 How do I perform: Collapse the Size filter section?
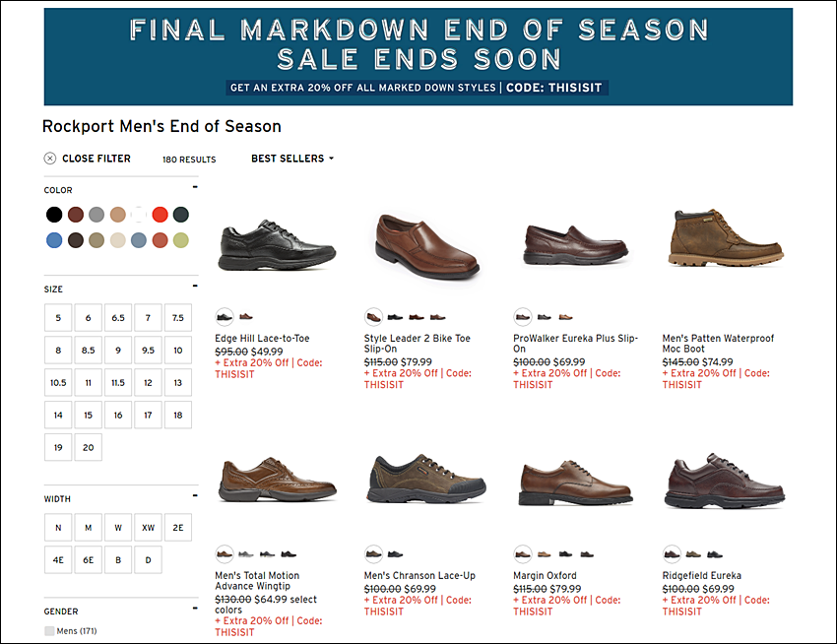[x=195, y=287]
